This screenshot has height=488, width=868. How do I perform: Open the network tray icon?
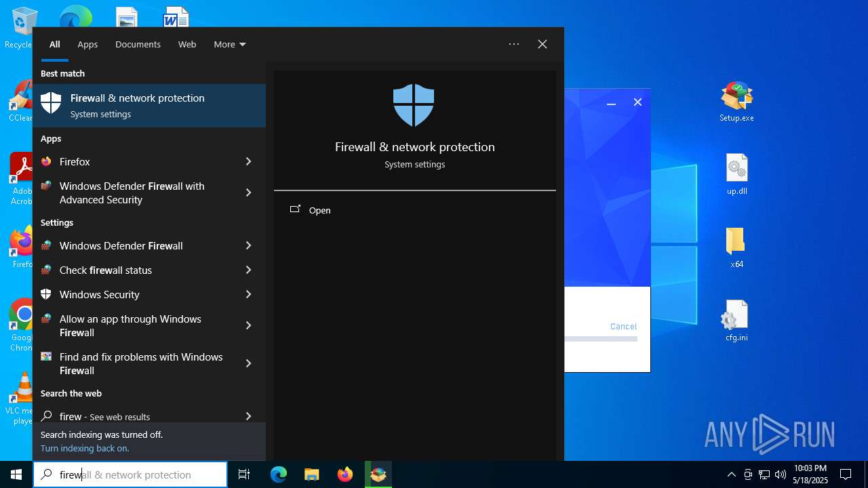(x=764, y=474)
